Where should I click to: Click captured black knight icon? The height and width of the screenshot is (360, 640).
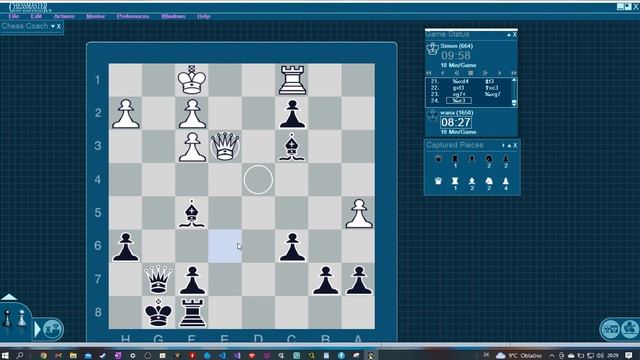click(489, 158)
